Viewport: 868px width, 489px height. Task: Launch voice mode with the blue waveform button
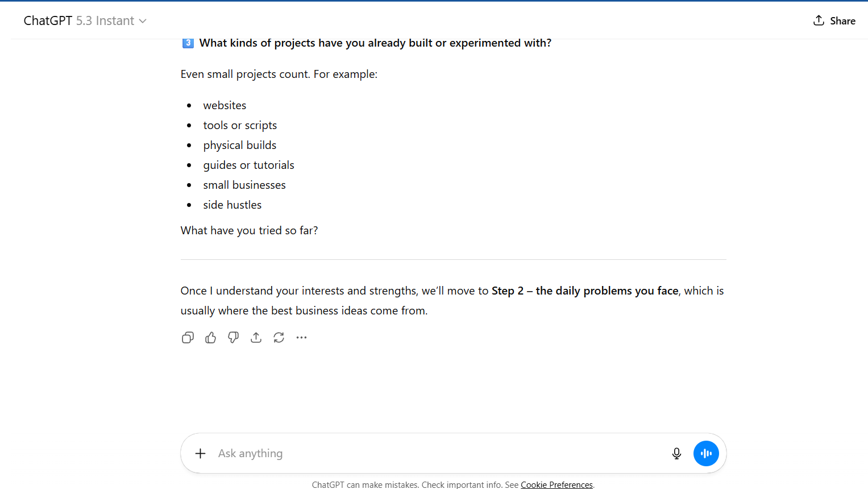pyautogui.click(x=706, y=454)
